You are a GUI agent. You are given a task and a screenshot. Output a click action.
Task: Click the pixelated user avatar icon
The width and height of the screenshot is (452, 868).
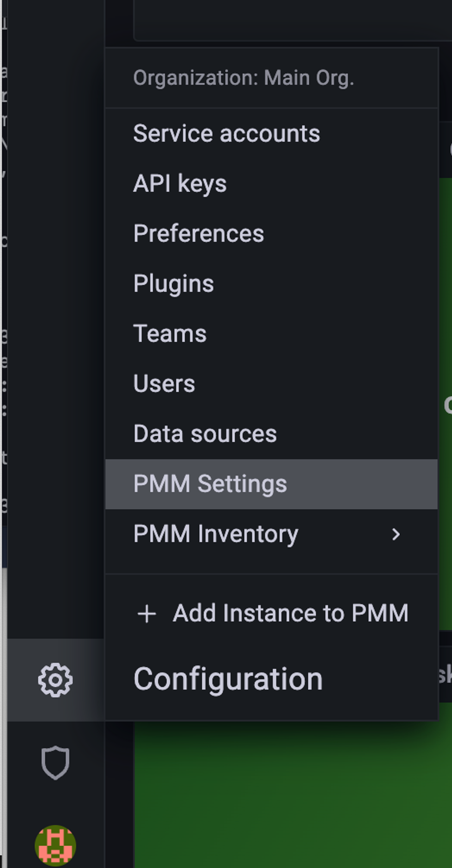click(x=55, y=846)
